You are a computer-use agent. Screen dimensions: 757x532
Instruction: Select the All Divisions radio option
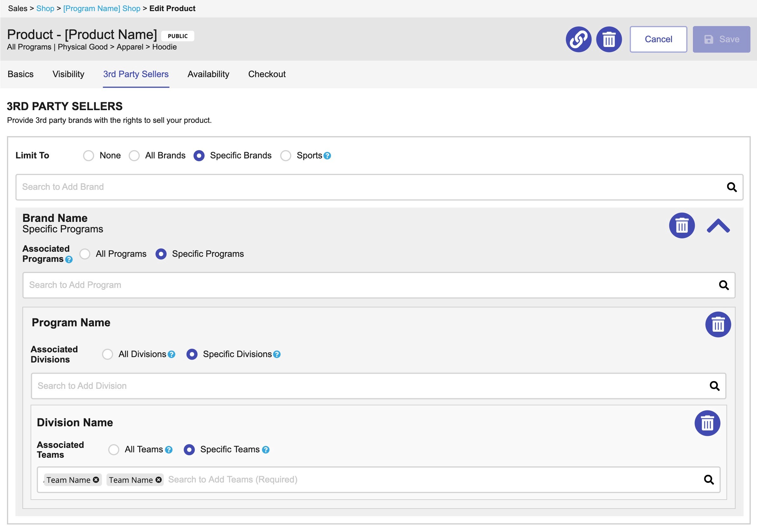[108, 354]
